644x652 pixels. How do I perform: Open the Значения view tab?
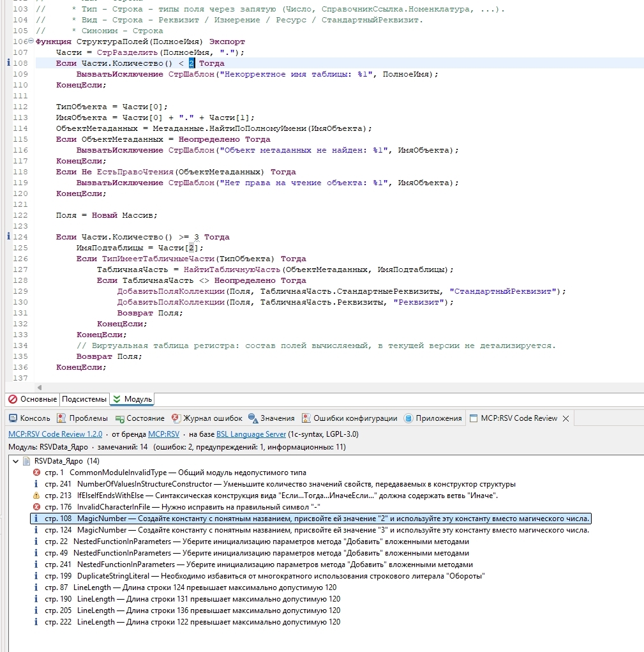272,418
